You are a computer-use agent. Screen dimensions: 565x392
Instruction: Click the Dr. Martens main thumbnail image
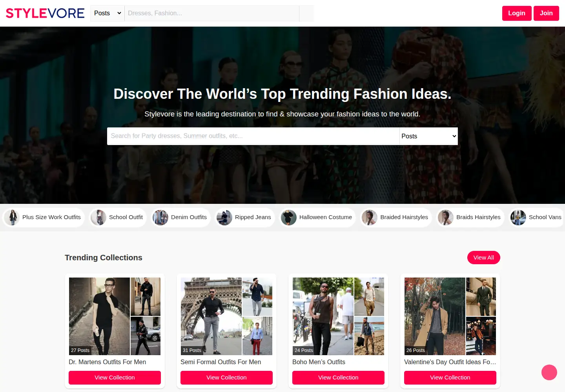click(x=99, y=316)
